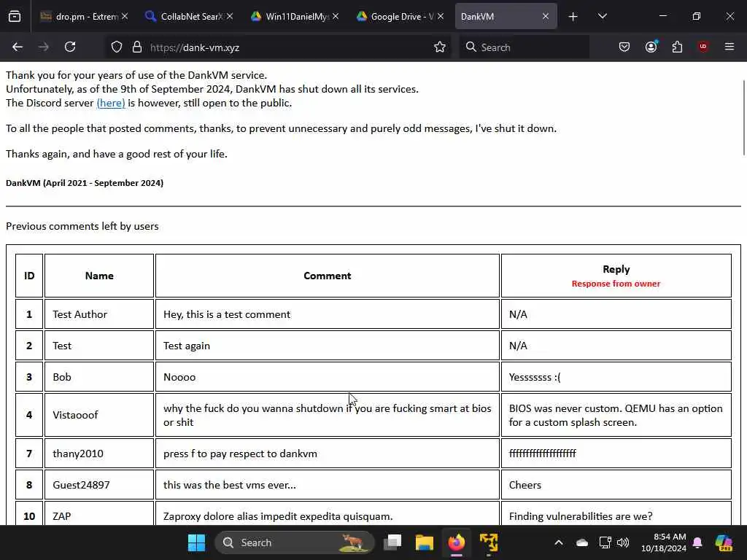Image resolution: width=747 pixels, height=560 pixels.
Task: Click 'this was the best vms ever...' comment
Action: point(328,485)
